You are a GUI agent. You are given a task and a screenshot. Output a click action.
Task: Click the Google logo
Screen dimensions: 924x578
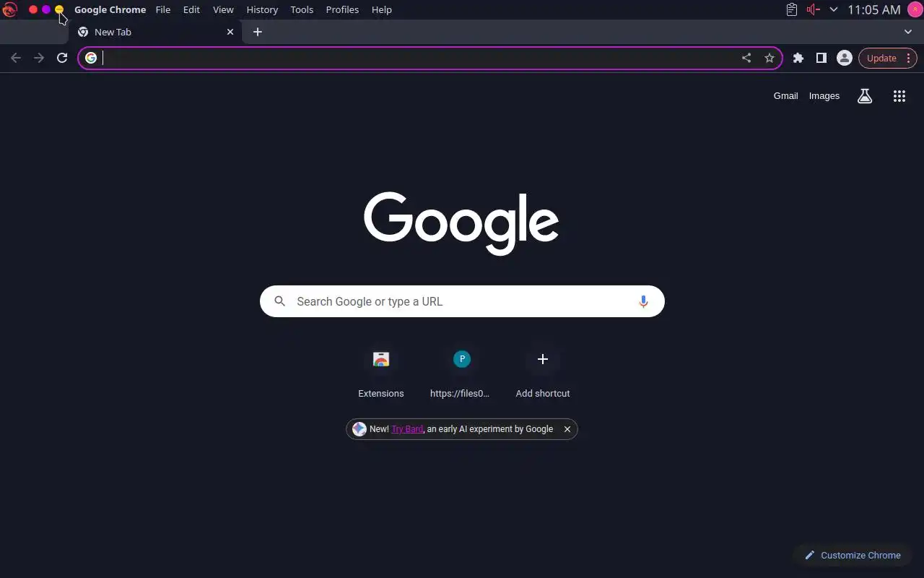click(x=462, y=223)
